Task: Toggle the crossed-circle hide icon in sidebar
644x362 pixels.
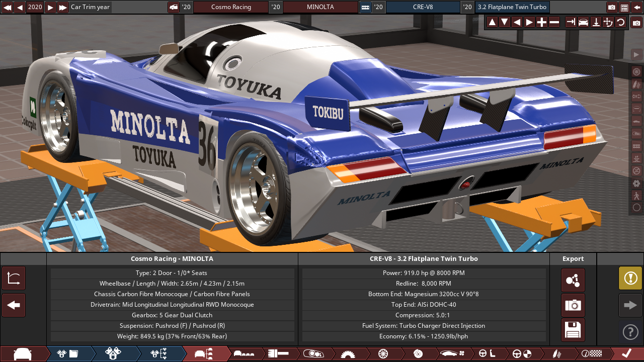Action: 636,170
